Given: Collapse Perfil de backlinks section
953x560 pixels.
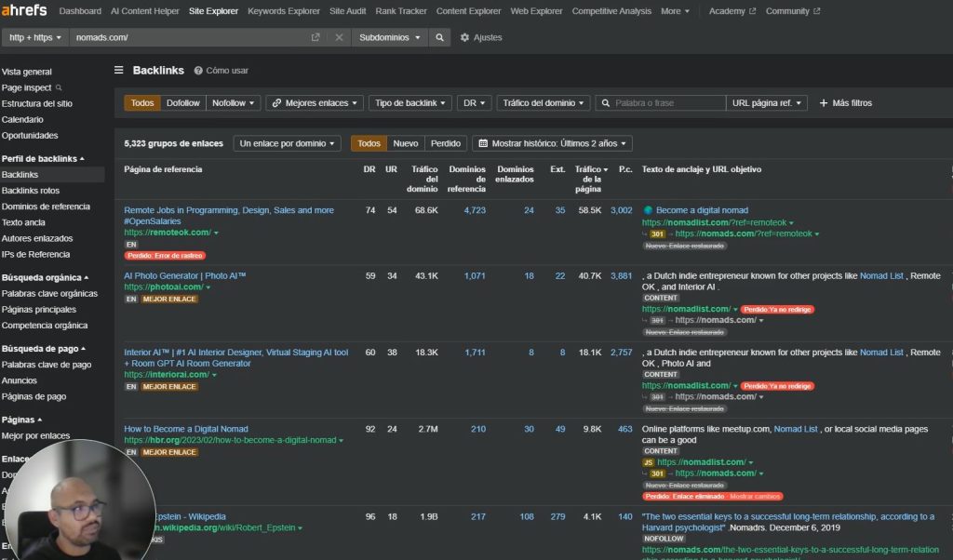Looking at the screenshot, I should [43, 158].
